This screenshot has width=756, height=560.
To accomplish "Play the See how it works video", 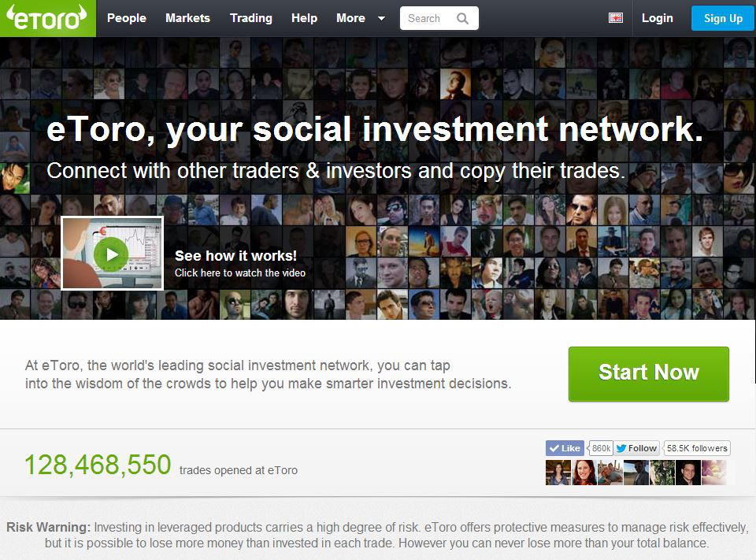I will pyautogui.click(x=111, y=254).
